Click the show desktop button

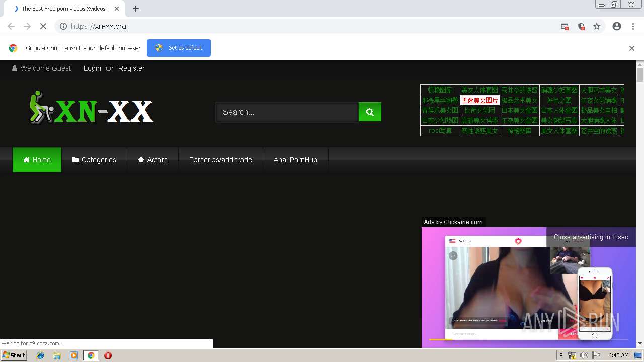click(638, 355)
